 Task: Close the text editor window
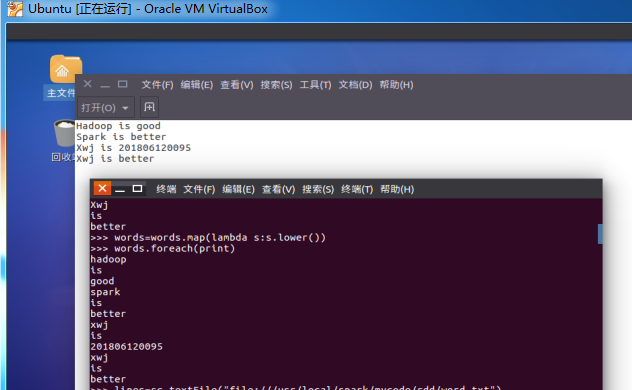coord(87,84)
